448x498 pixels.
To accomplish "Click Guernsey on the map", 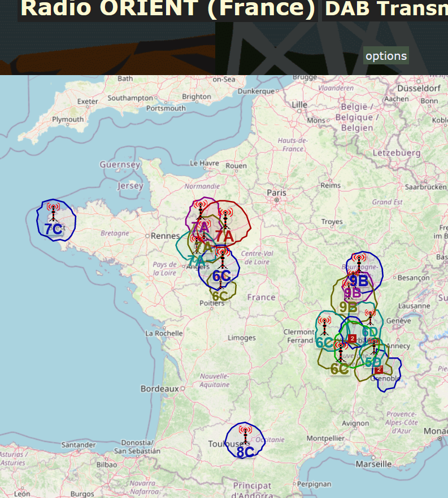I will click(120, 164).
